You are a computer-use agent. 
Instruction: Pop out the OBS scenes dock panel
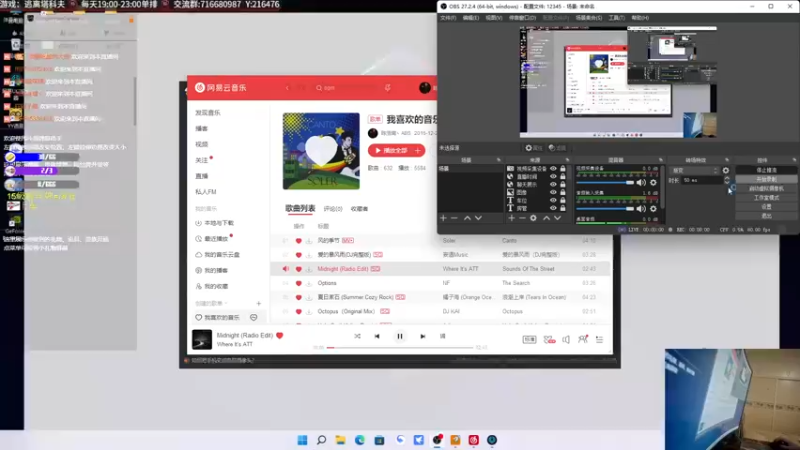click(498, 160)
